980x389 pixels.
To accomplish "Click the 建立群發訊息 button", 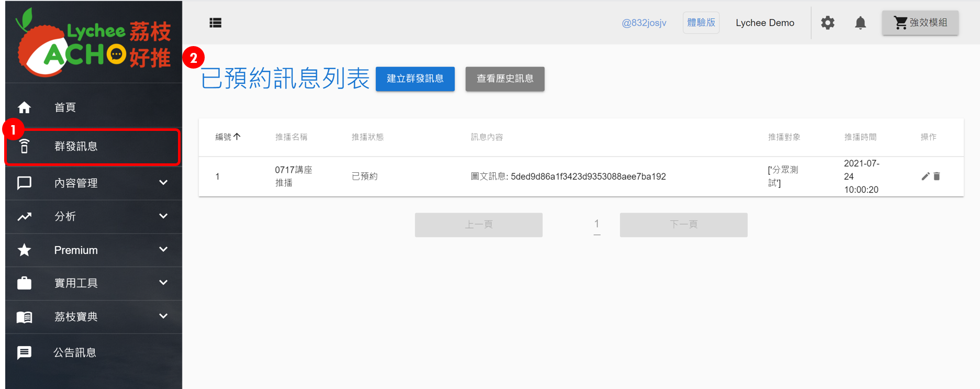I will (415, 79).
